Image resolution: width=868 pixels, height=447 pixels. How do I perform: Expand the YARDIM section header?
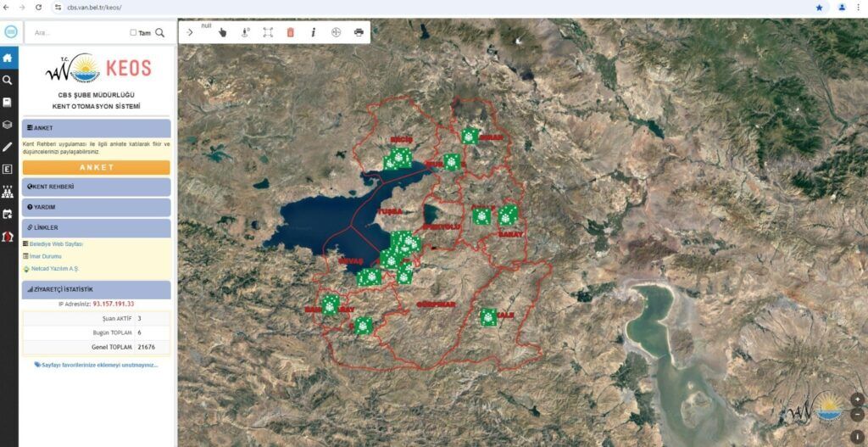click(96, 207)
